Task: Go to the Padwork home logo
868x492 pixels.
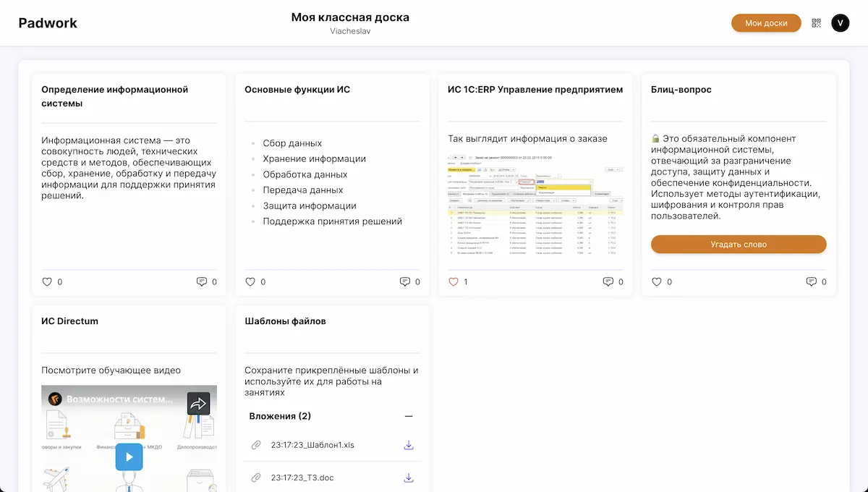Action: 48,23
